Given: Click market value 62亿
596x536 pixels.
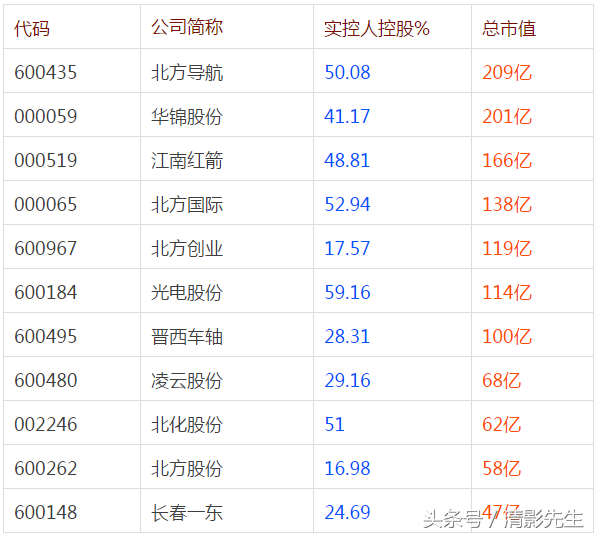Looking at the screenshot, I should pos(501,424).
